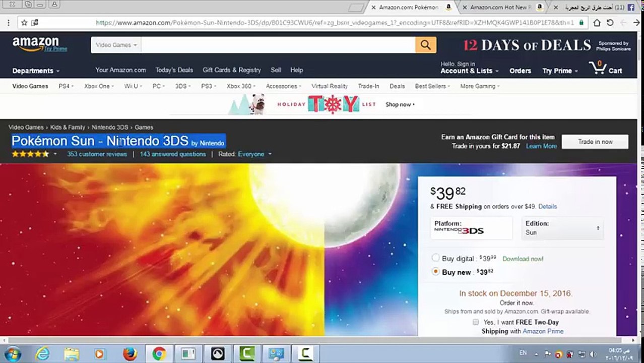Select the Buy new radio option
This screenshot has height=363, width=644.
(435, 272)
